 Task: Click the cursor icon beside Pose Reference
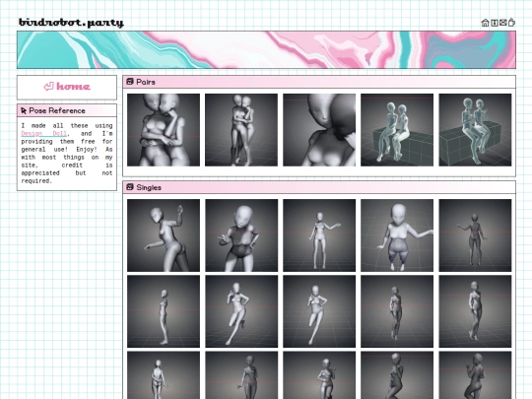24,110
